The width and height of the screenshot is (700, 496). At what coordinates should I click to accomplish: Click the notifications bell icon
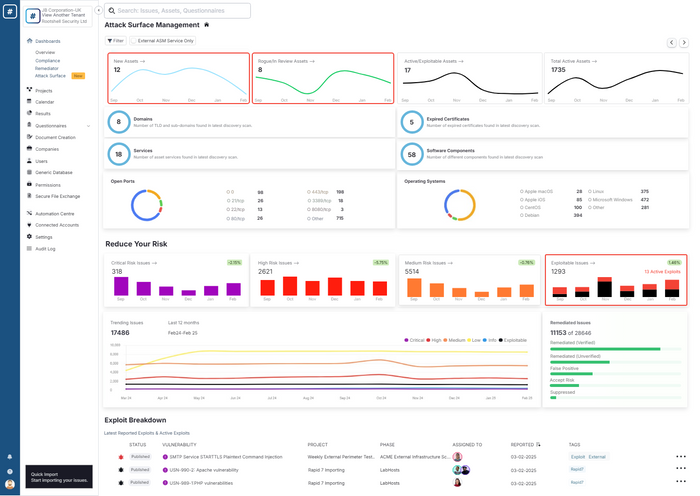point(10,457)
